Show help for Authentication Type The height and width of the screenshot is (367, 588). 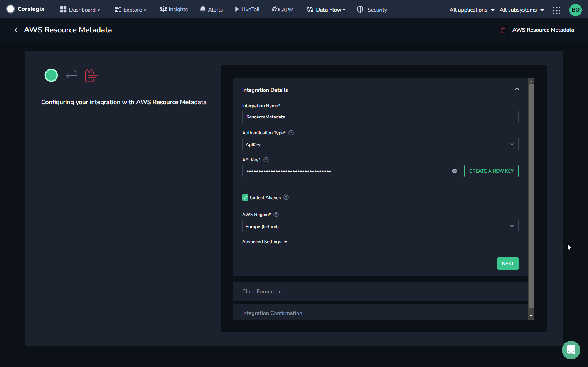pos(291,133)
